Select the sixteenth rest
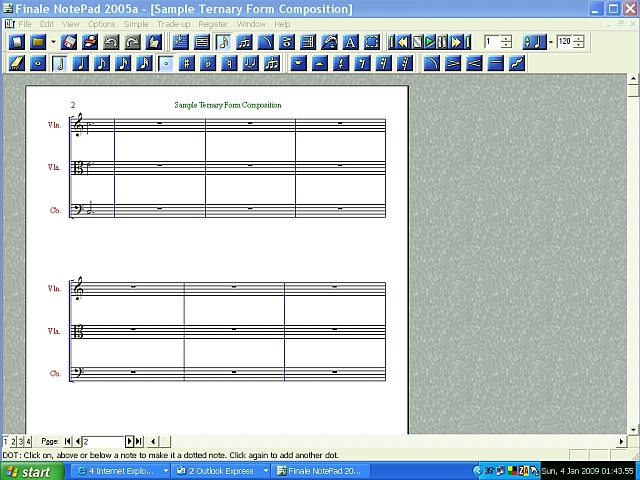This screenshot has width=640, height=480. pos(383,64)
